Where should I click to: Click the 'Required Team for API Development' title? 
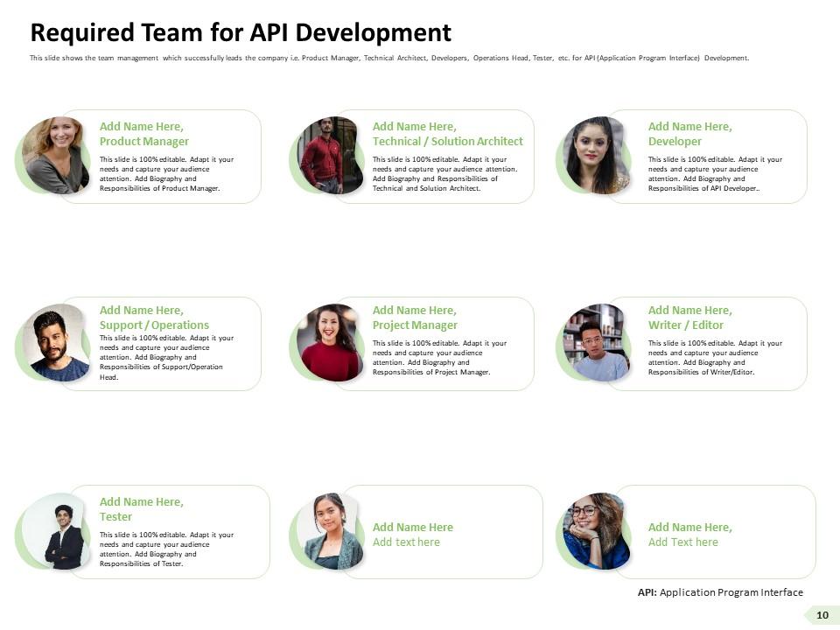click(x=241, y=33)
